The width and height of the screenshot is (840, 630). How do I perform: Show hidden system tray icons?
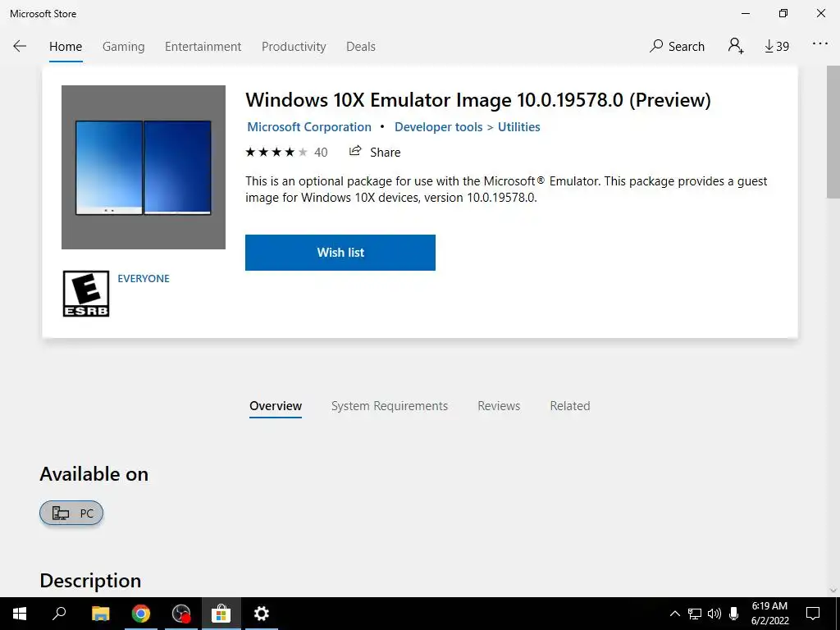coord(675,614)
